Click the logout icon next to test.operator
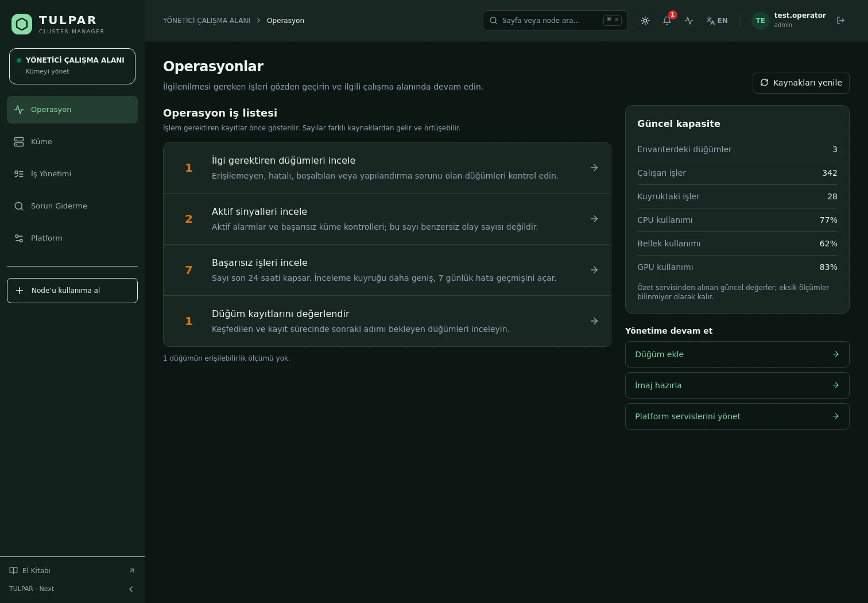This screenshot has height=603, width=868. 841,21
